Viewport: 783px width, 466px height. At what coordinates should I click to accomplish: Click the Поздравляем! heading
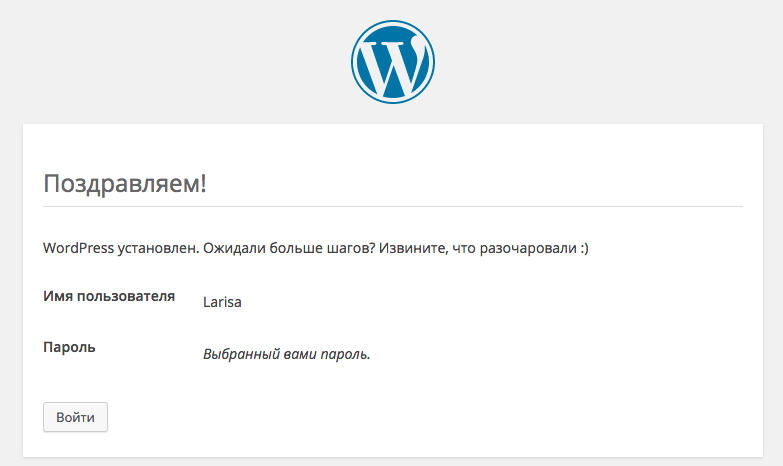125,184
